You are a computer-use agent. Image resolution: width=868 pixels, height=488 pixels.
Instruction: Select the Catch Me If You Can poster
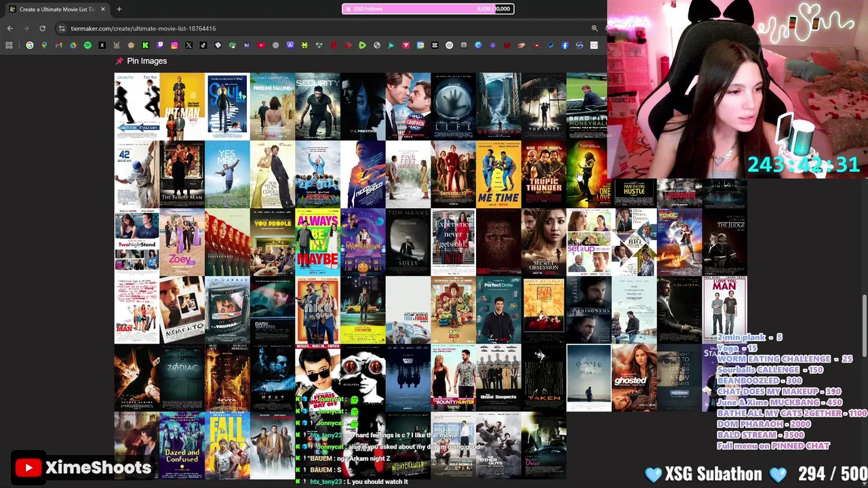coord(136,106)
